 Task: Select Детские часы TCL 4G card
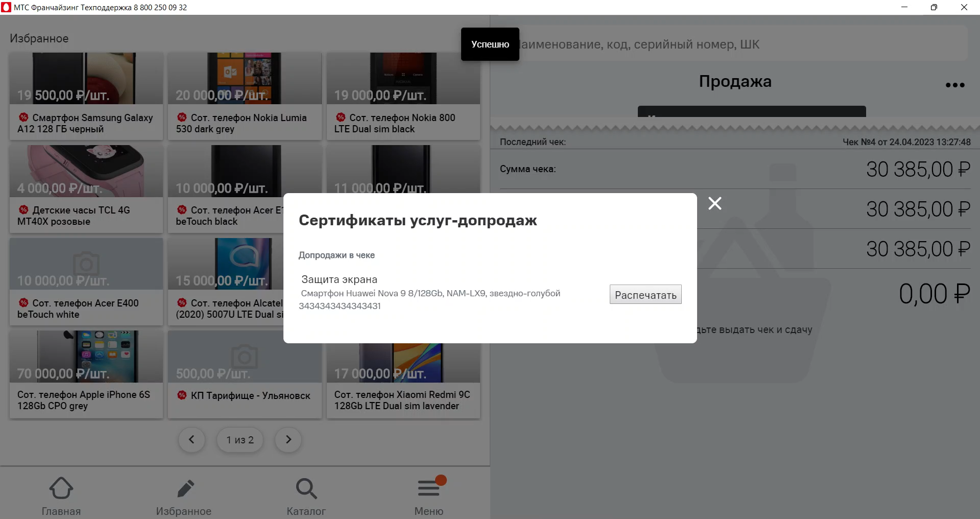[x=86, y=189]
